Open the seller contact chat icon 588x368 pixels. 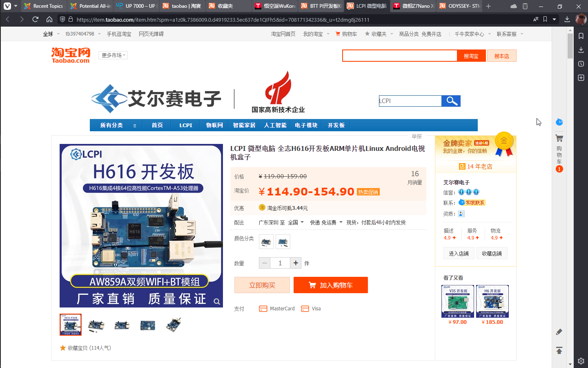(x=472, y=202)
